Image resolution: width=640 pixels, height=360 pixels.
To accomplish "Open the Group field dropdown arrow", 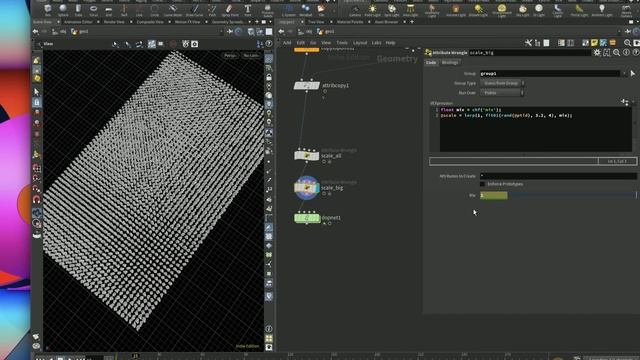I will pyautogui.click(x=624, y=73).
